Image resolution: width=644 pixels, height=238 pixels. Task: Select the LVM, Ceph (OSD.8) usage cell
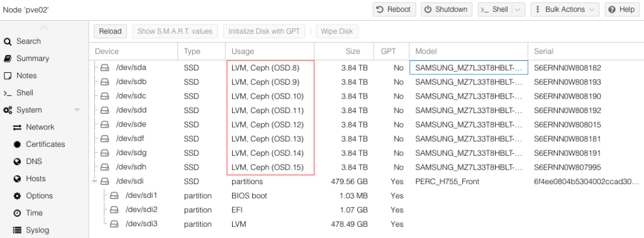point(270,68)
